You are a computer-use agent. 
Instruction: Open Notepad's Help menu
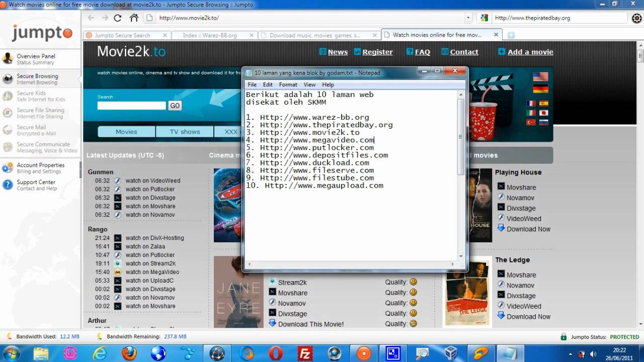coord(328,84)
